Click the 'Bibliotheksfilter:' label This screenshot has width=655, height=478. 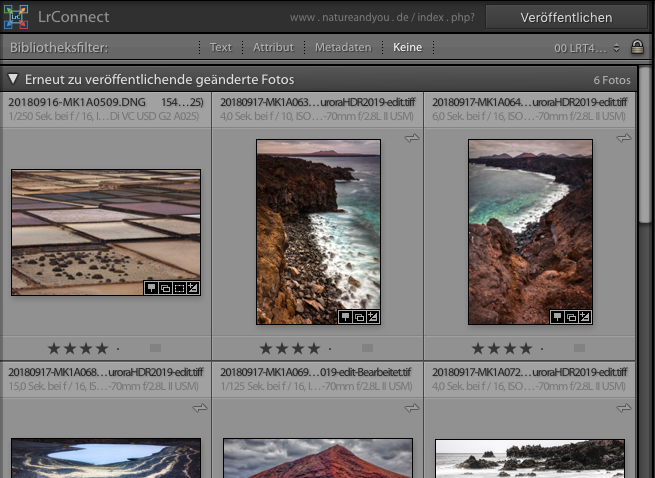pos(59,48)
